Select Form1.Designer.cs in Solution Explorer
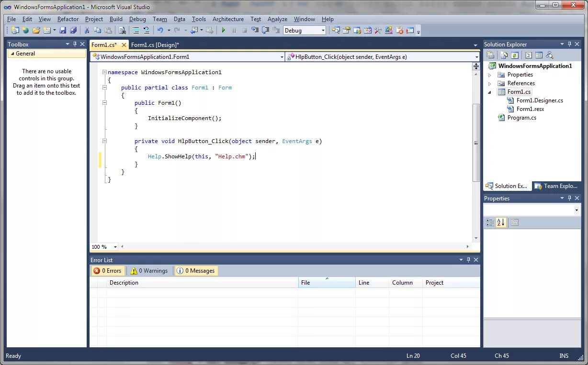The image size is (588, 365). (540, 100)
